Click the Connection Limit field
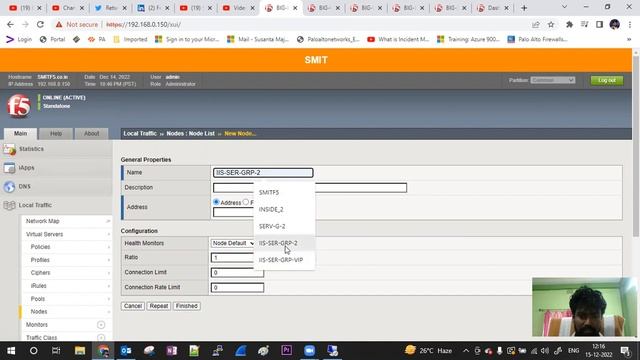Image resolution: width=640 pixels, height=360 pixels. coord(237,273)
